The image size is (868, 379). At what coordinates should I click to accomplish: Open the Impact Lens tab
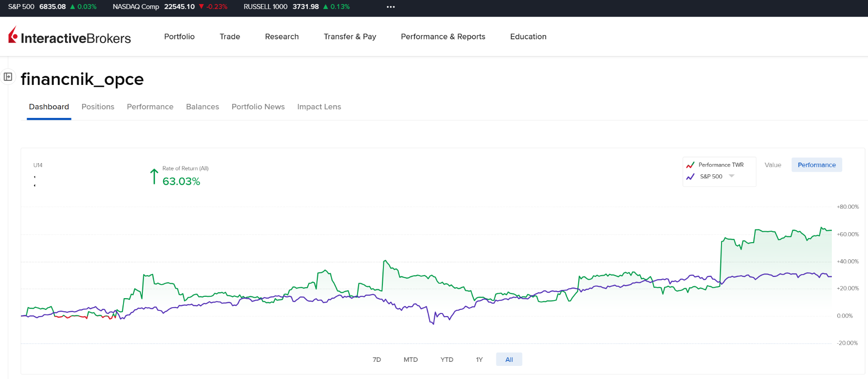tap(319, 107)
